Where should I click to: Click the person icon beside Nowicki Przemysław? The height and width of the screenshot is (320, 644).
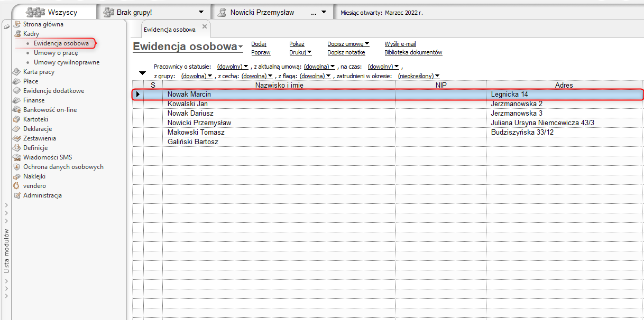click(x=223, y=12)
